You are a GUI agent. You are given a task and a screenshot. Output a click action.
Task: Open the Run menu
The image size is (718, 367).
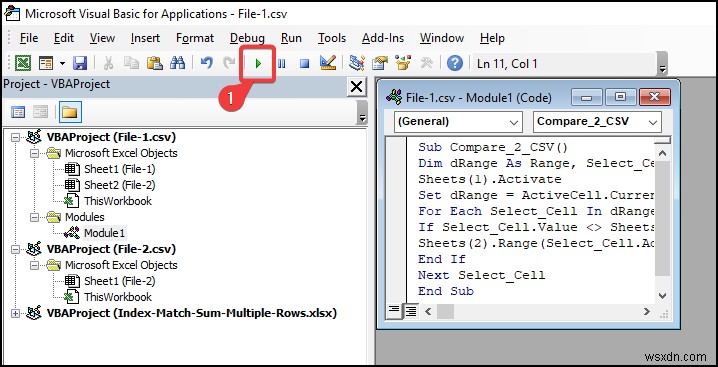tap(291, 38)
